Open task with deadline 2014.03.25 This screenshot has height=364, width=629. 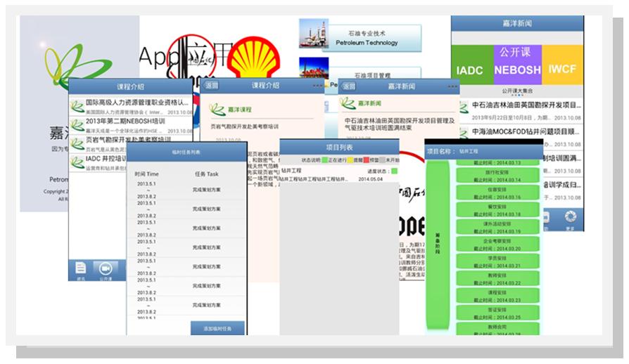point(498,313)
